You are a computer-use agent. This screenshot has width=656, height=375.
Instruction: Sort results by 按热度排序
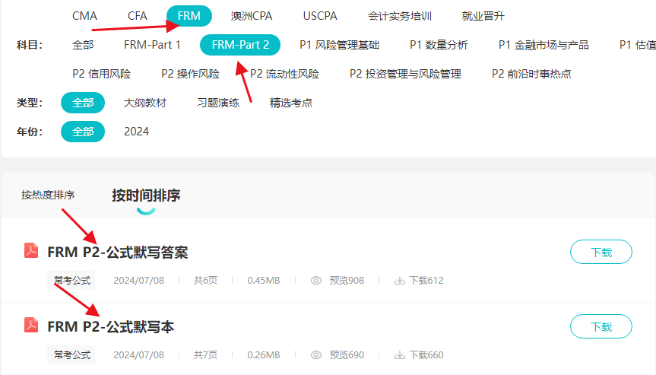48,195
